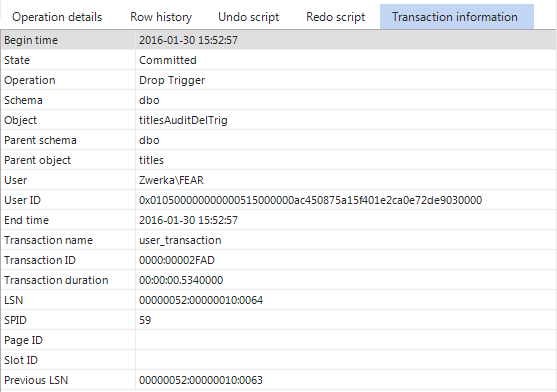Click the hexadecimal User ID value

tap(310, 200)
